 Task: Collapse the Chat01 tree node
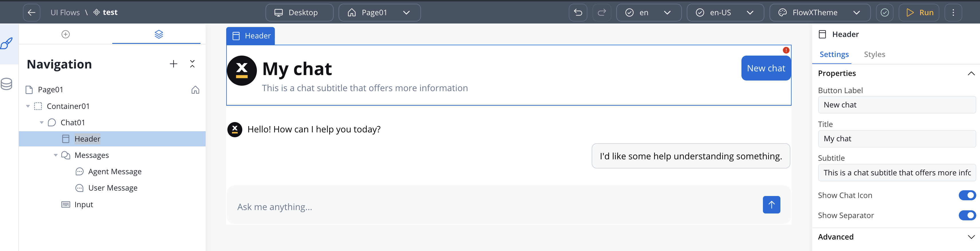pyautogui.click(x=42, y=123)
